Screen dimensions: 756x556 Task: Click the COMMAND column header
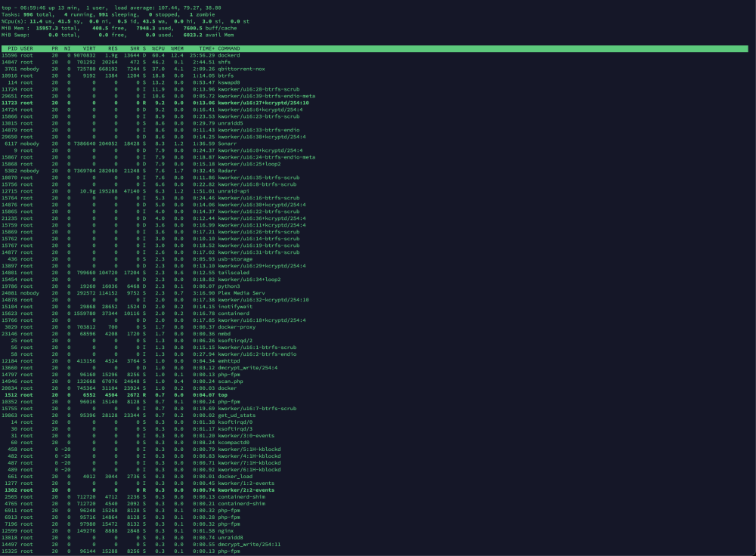coord(229,48)
